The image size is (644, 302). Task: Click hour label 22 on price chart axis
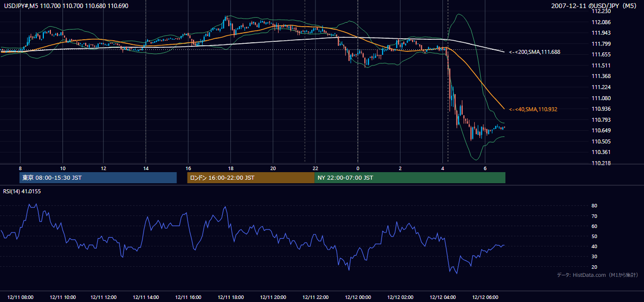[315, 168]
